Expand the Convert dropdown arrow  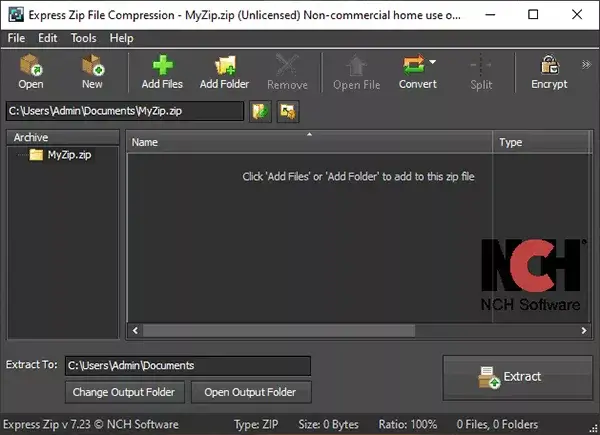coord(432,62)
